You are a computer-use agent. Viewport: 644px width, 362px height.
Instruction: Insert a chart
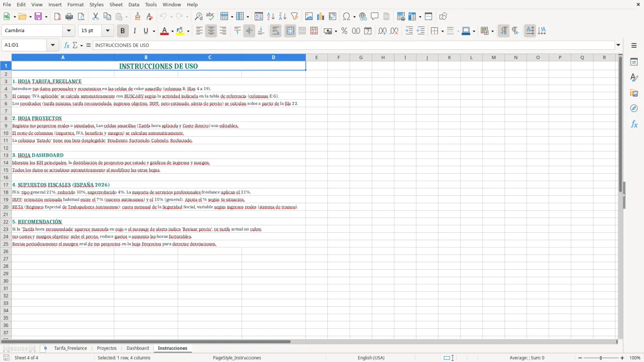click(320, 17)
